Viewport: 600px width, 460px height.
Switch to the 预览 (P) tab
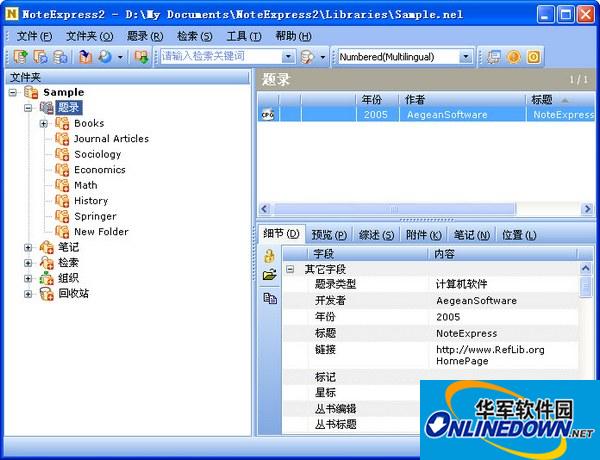click(329, 235)
